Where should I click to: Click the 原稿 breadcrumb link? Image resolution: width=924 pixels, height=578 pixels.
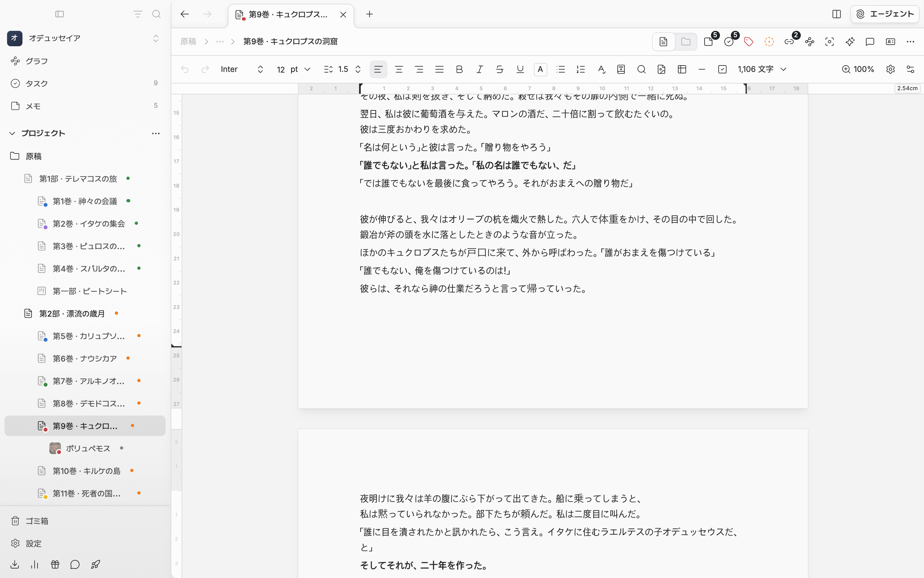click(x=188, y=42)
